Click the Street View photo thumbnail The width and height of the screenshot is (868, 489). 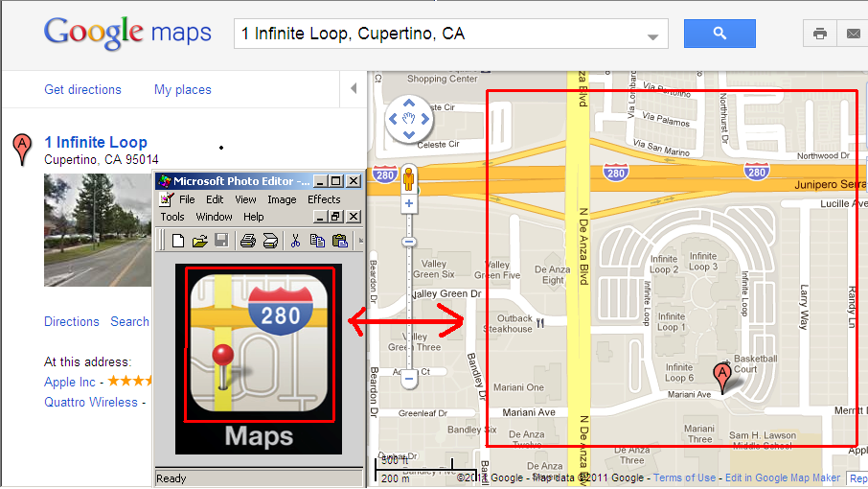[x=98, y=230]
